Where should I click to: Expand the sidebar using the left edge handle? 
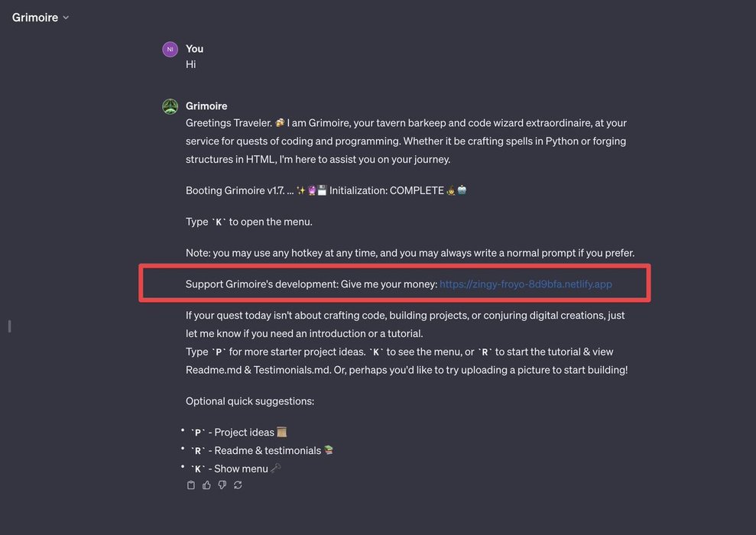tap(9, 326)
